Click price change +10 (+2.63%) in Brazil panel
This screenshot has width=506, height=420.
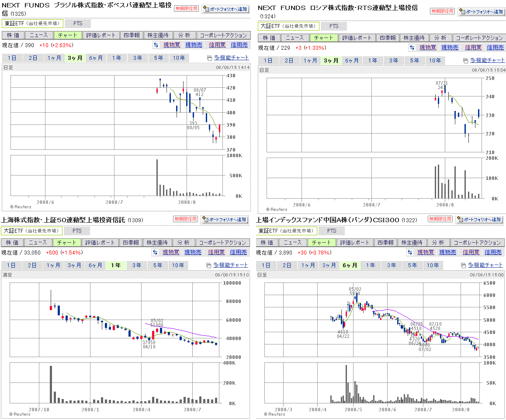56,45
